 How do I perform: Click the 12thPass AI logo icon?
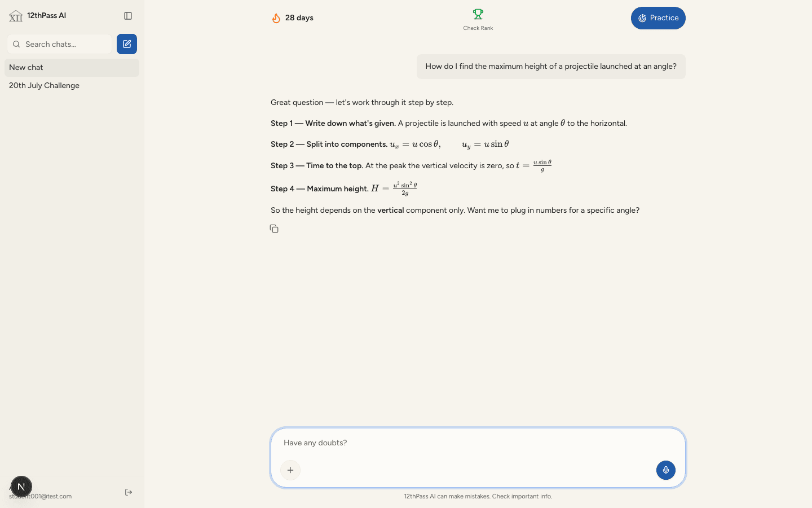16,16
